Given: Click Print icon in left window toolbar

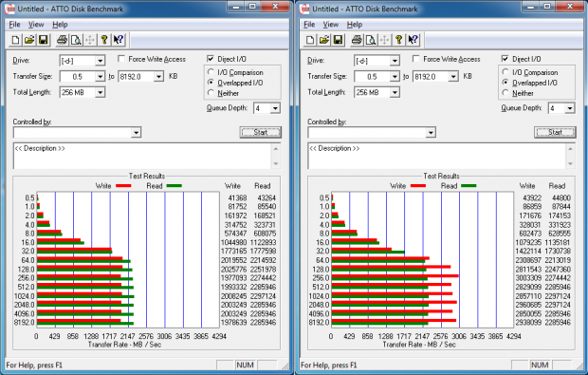Looking at the screenshot, I should [63, 40].
